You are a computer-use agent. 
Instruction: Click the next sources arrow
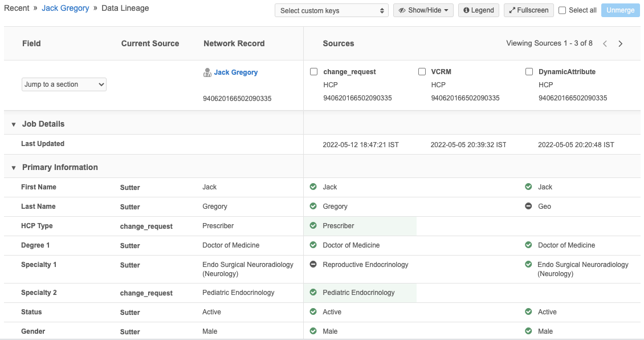[x=621, y=44]
